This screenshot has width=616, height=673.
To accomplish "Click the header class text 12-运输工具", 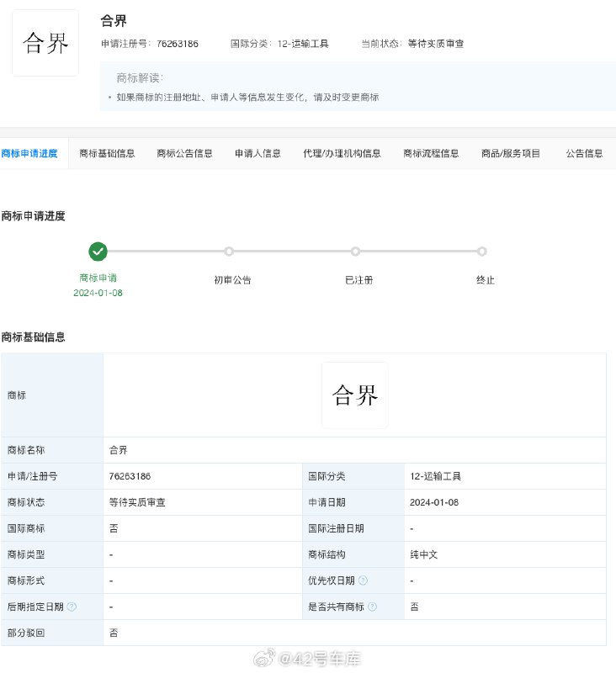I will click(x=303, y=44).
